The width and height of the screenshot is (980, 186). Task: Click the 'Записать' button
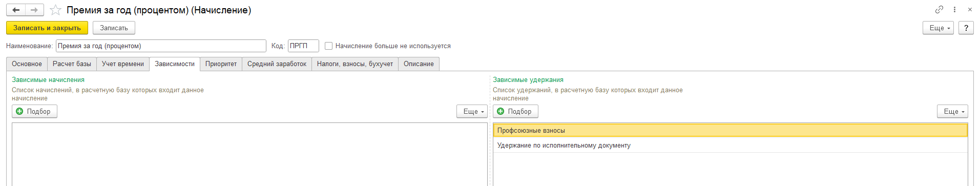tap(114, 28)
